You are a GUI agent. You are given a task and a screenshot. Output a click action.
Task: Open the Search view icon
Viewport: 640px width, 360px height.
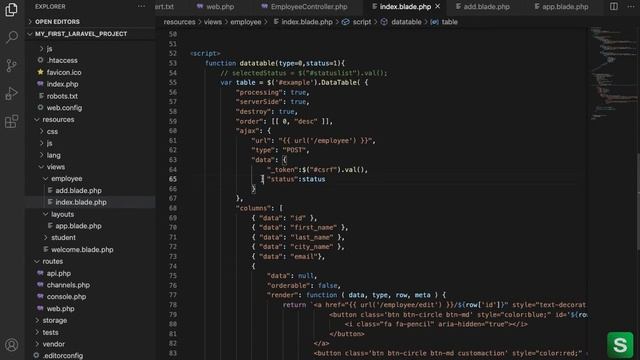pos(11,38)
